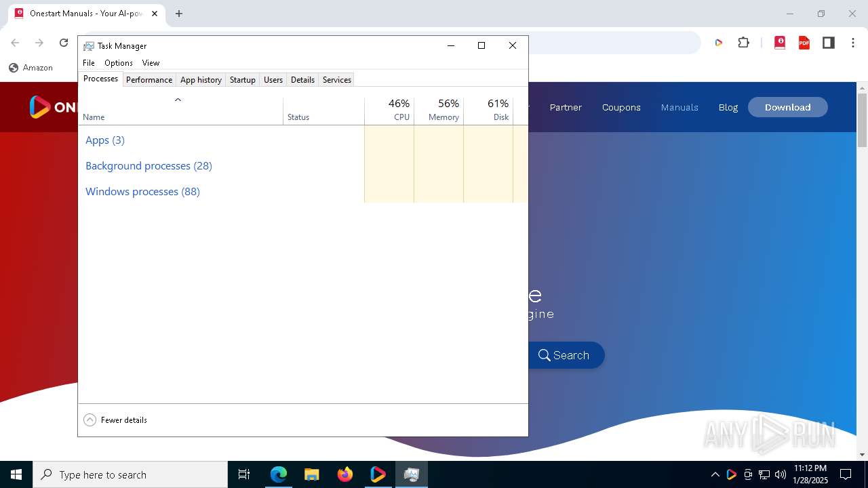
Task: Switch to the Performance tab
Action: click(x=149, y=80)
